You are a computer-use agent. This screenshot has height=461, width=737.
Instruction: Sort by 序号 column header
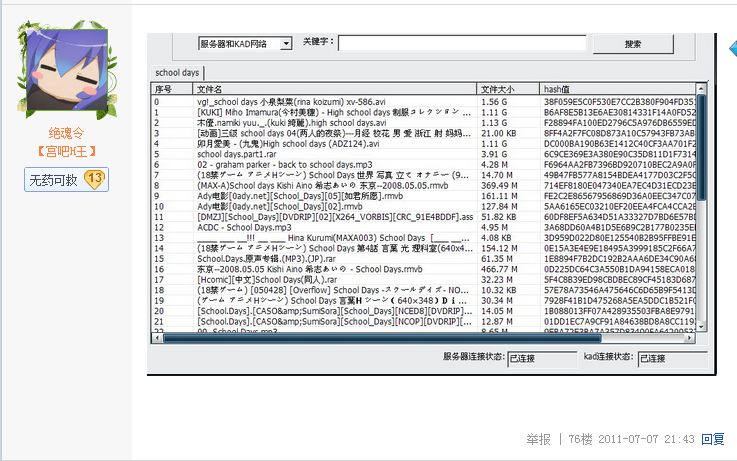pyautogui.click(x=172, y=89)
